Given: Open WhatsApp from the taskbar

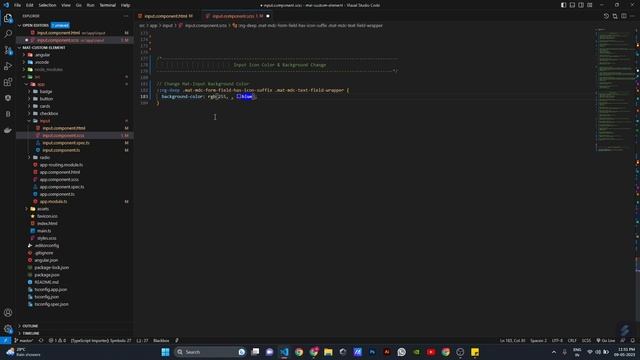Looking at the screenshot, I should [x=402, y=352].
